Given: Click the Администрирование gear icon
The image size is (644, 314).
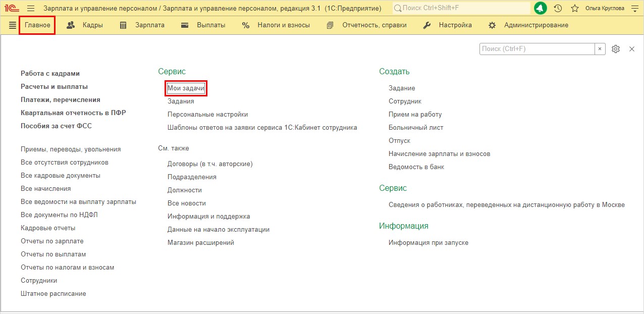Looking at the screenshot, I should pos(492,25).
